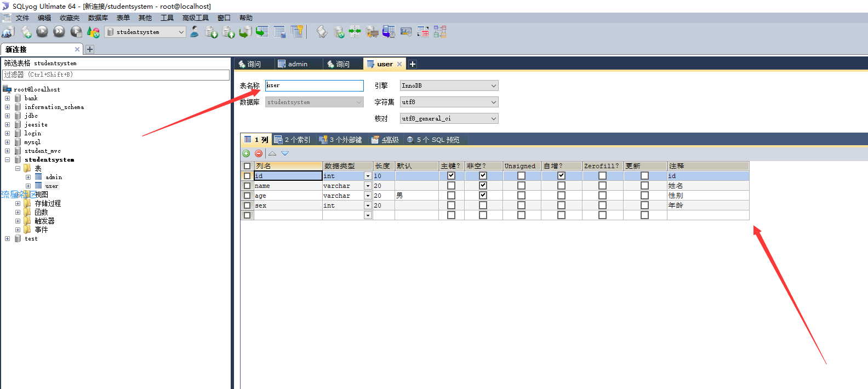Click the execute query play icon
This screenshot has height=389, width=868.
pyautogui.click(x=42, y=32)
